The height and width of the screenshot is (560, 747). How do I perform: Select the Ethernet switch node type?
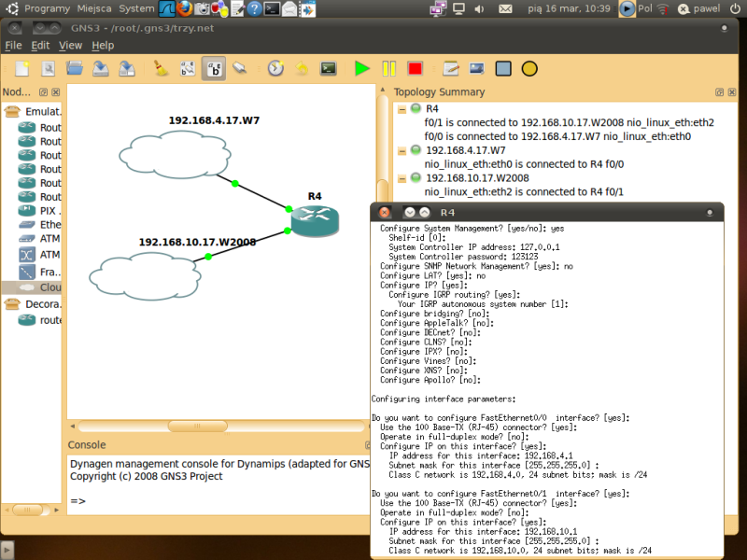point(39,224)
